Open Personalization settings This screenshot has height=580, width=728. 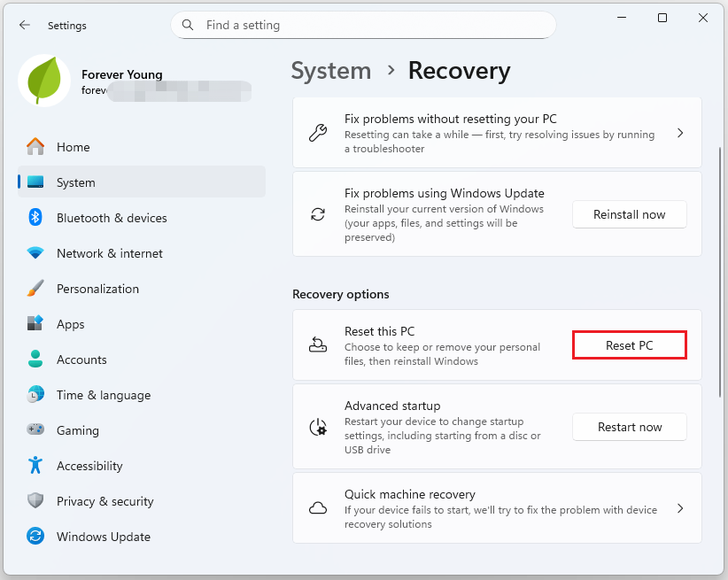click(142, 289)
